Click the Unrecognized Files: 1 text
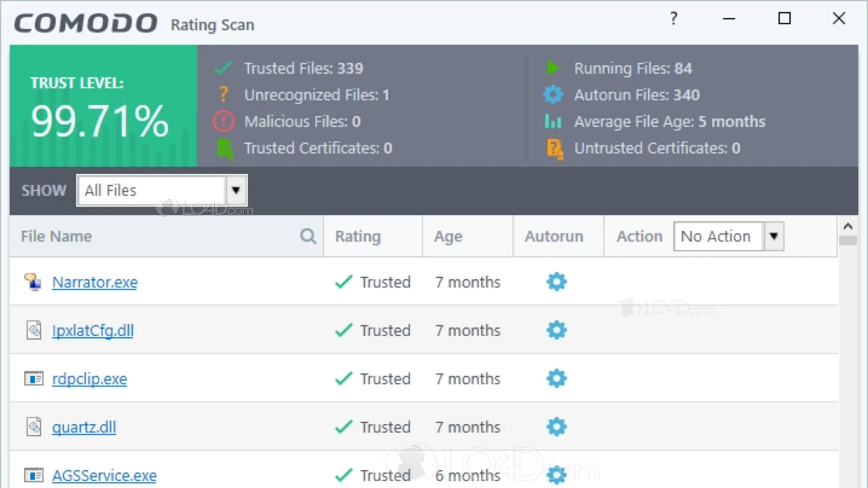This screenshot has height=488, width=868. click(x=317, y=95)
